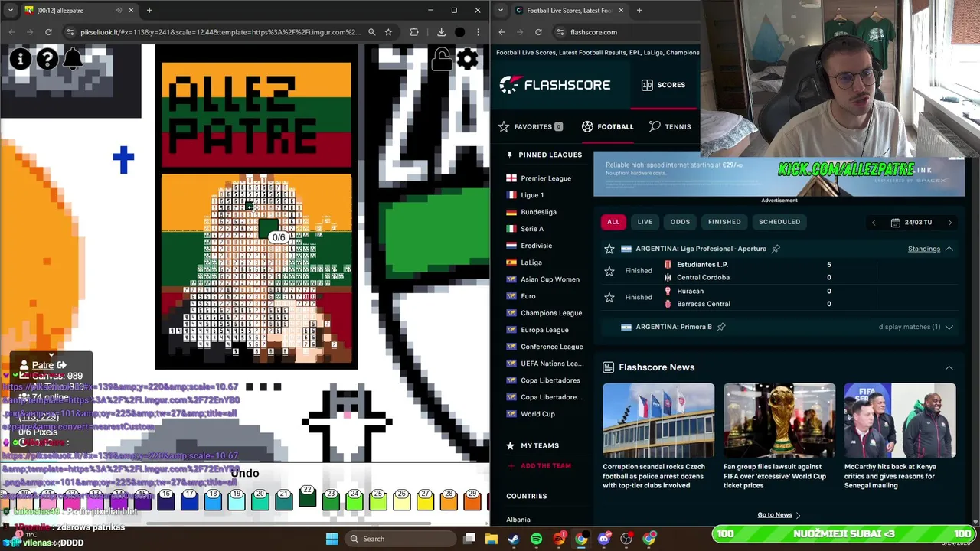980x551 pixels.
Task: Go to the next day arrow
Action: click(x=950, y=223)
